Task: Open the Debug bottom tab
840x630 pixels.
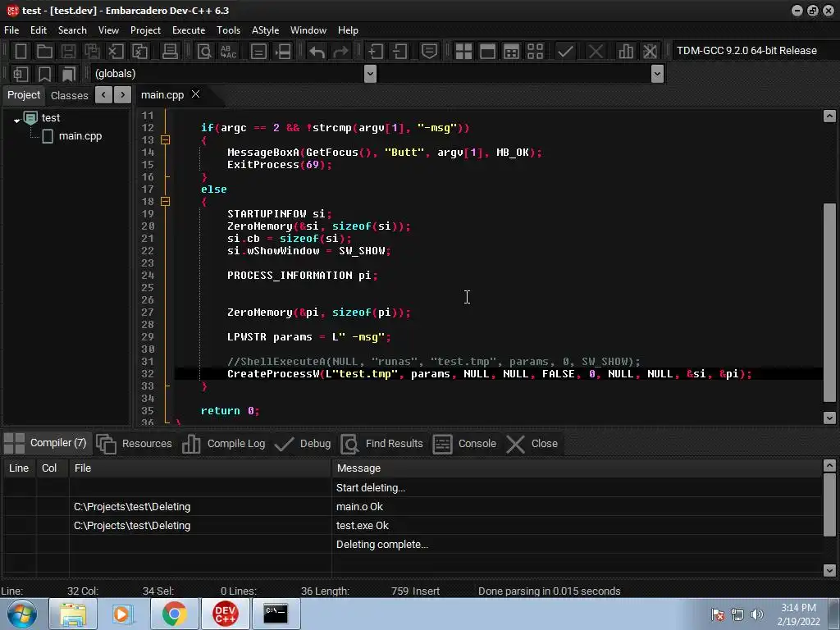Action: point(303,444)
